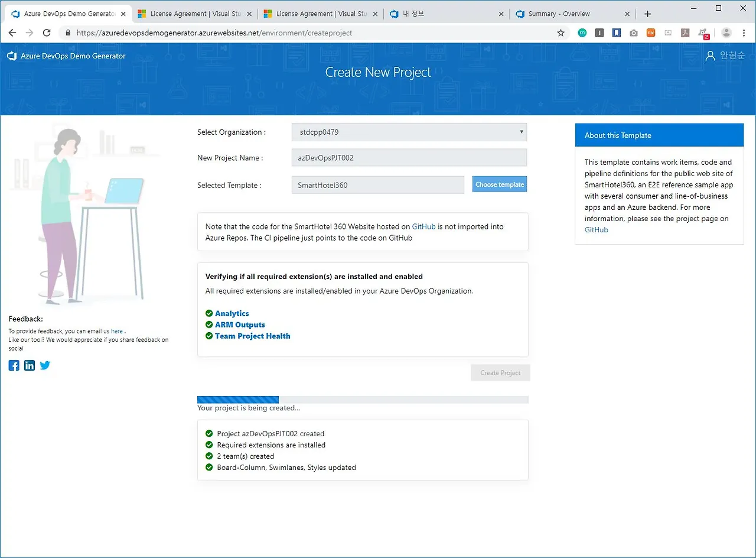The height and width of the screenshot is (558, 756).
Task: Click the Choose template button
Action: (500, 184)
